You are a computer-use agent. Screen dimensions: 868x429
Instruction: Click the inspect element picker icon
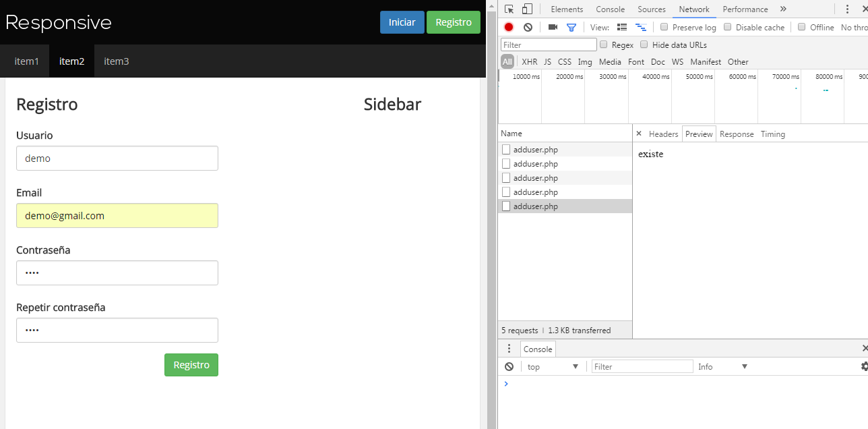point(509,9)
